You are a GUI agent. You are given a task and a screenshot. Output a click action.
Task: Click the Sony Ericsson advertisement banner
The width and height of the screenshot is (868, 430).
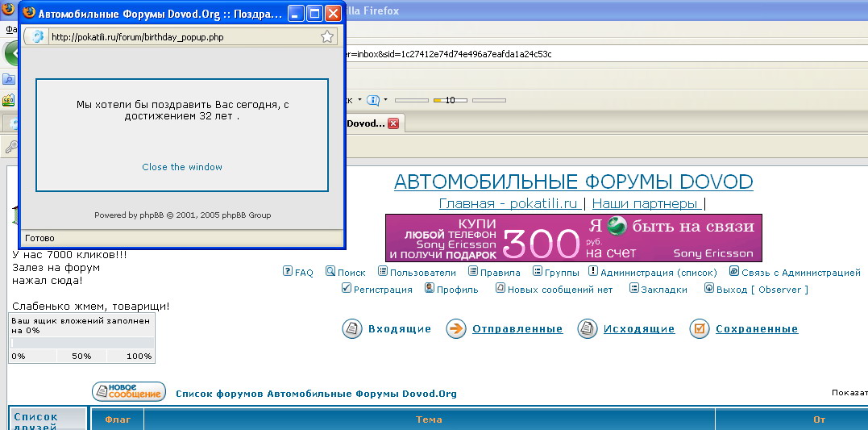click(x=573, y=238)
